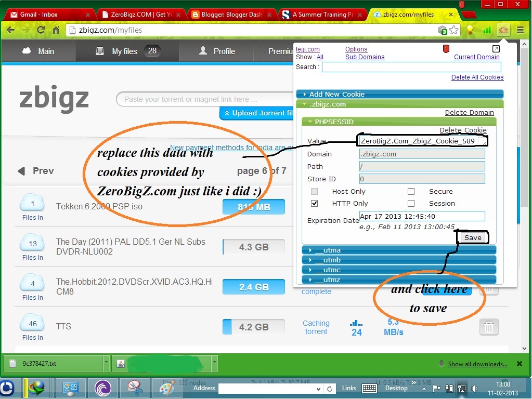Screen dimensions: 532x399
Task: Click the 4.3 GB progress bar
Action: point(254,247)
